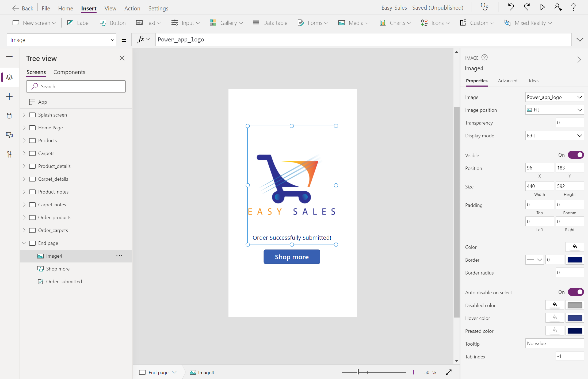Toggle Auto disable on select switch
Image resolution: width=588 pixels, height=379 pixels.
coord(576,292)
